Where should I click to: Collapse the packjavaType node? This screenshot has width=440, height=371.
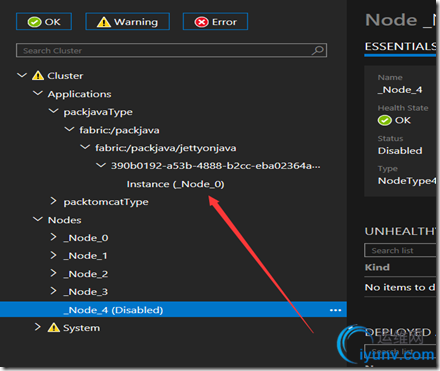point(53,111)
